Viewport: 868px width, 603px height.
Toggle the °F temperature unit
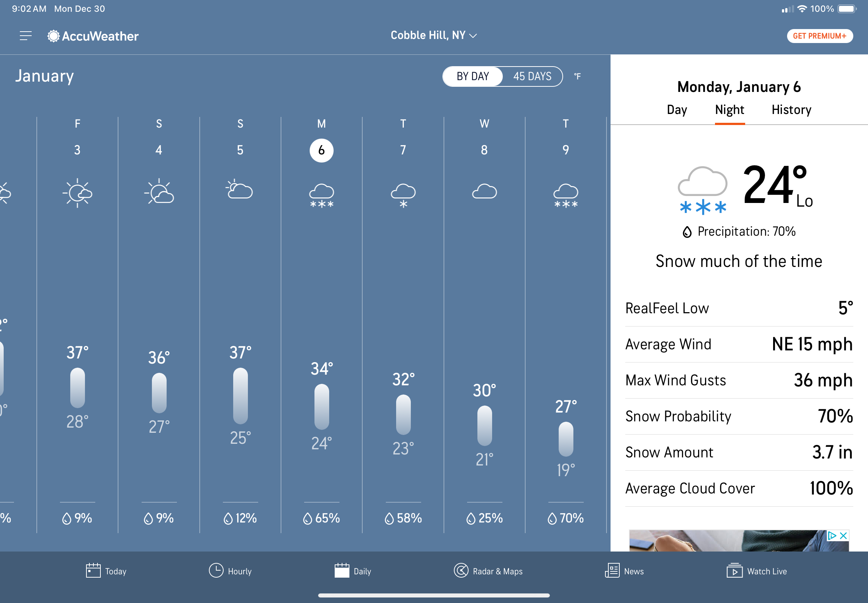coord(577,76)
